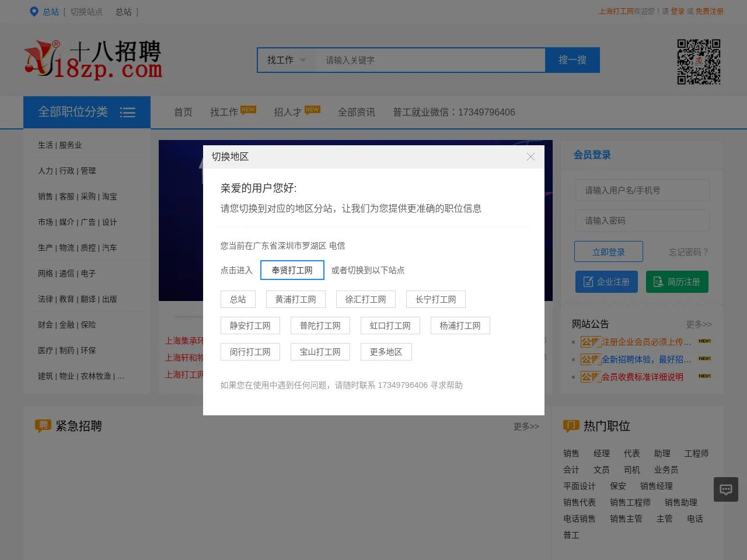Click hot job 销售工程师
The width and height of the screenshot is (747, 560).
(630, 502)
